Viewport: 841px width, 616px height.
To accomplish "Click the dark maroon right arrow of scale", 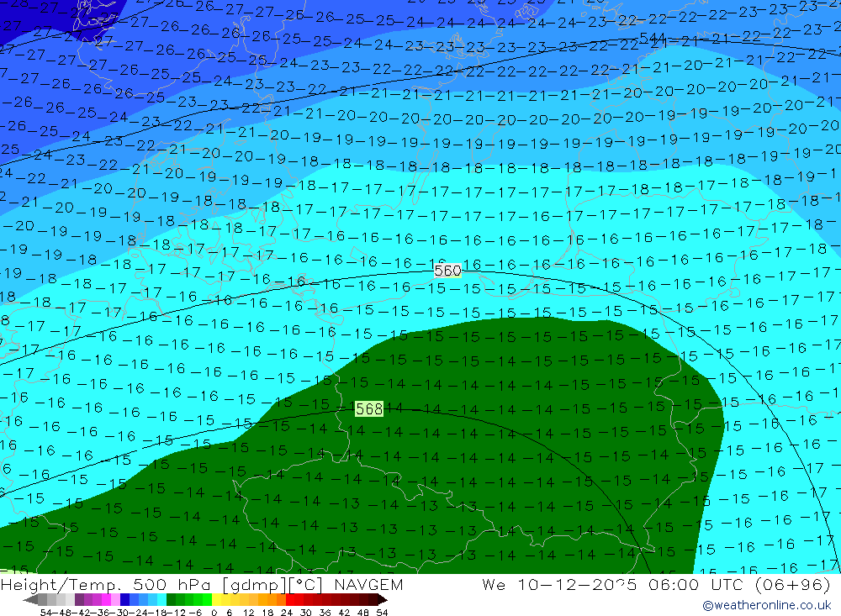I will coord(383,600).
